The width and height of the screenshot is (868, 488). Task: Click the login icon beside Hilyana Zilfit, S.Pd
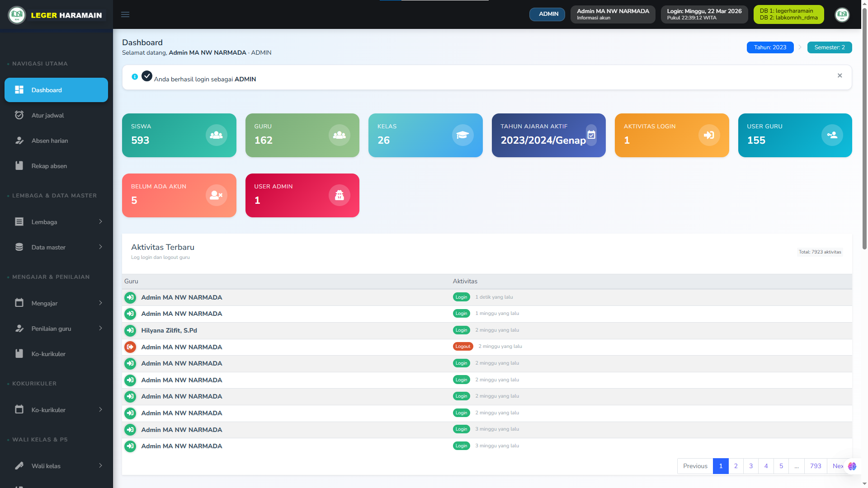pyautogui.click(x=130, y=330)
